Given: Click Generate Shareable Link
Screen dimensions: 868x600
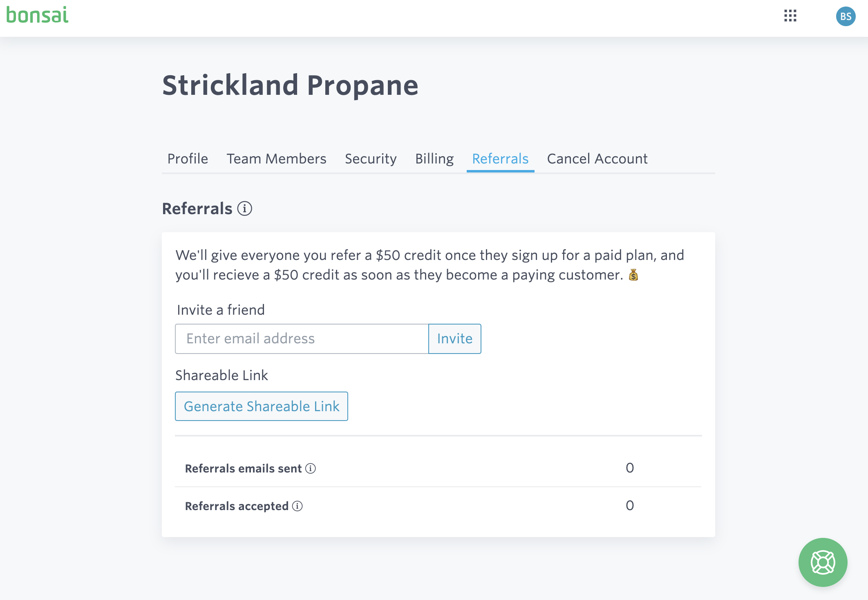Looking at the screenshot, I should pos(261,406).
